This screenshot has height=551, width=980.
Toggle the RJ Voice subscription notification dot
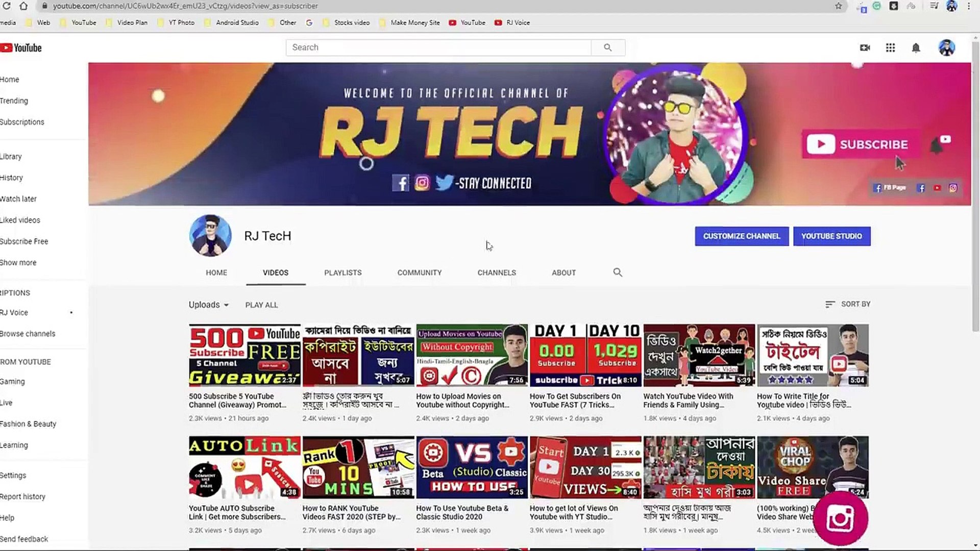click(71, 312)
